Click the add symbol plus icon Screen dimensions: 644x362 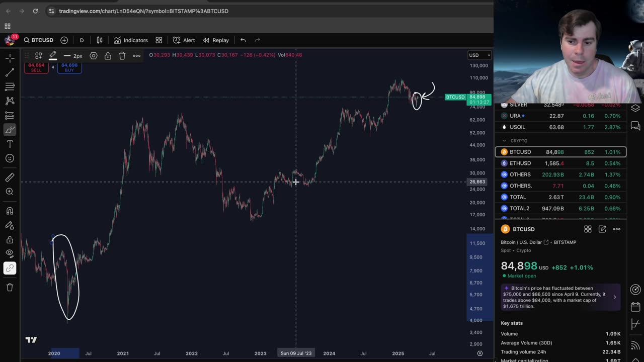pyautogui.click(x=64, y=40)
